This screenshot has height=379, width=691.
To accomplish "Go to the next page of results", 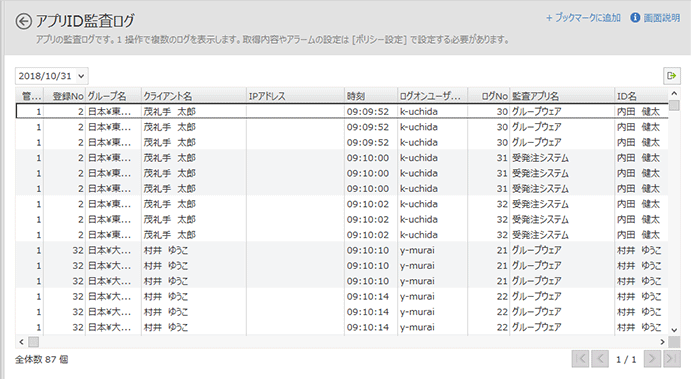I will tap(652, 359).
